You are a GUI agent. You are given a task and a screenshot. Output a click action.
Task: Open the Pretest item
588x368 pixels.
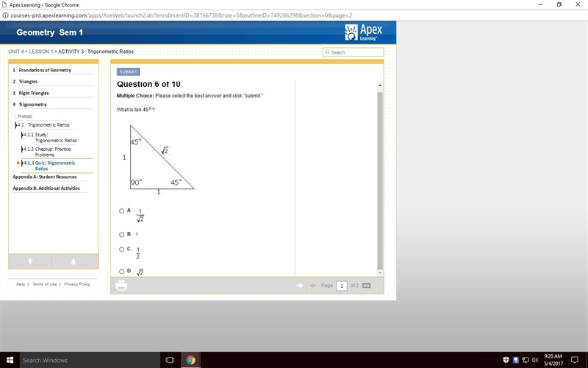[25, 116]
